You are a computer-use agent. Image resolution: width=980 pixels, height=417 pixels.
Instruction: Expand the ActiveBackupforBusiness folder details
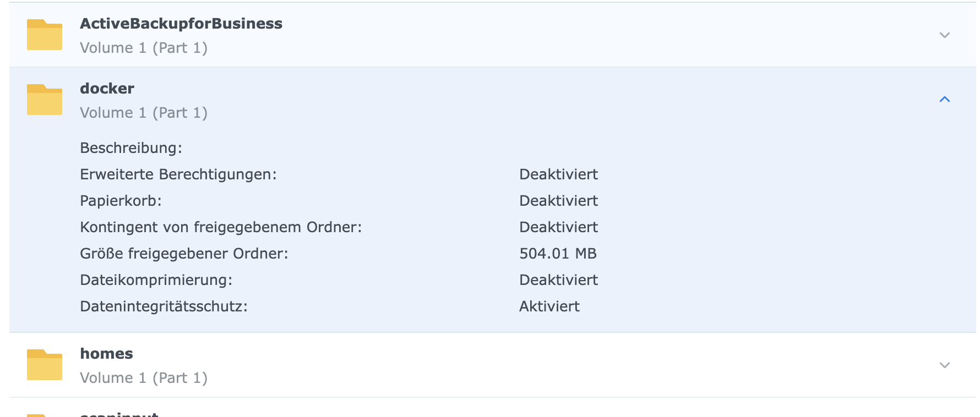click(944, 35)
